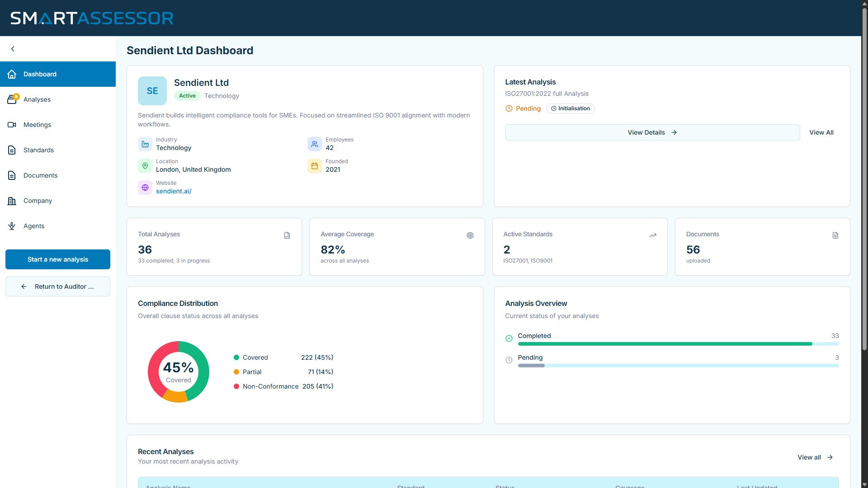This screenshot has height=488, width=868.
Task: Click the Documents card file icon
Action: click(835, 235)
